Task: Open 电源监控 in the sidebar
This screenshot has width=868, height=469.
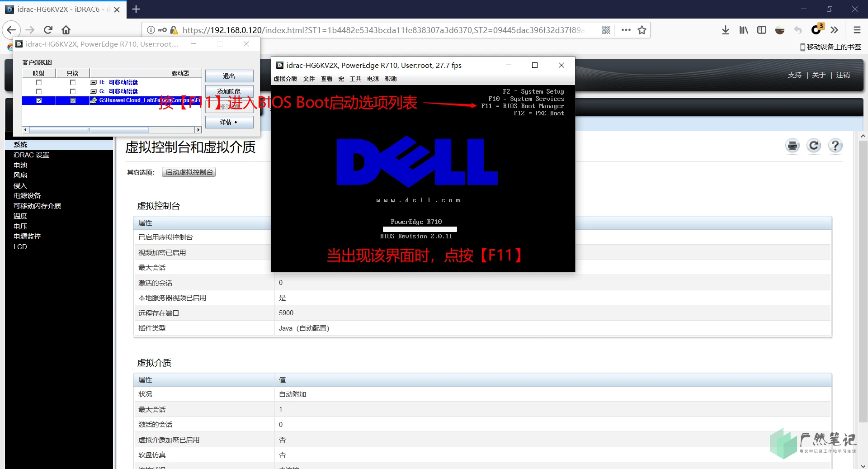Action: [x=27, y=237]
